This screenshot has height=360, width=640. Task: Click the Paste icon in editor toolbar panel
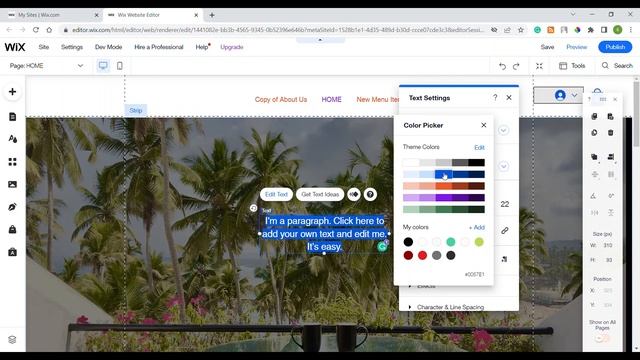[x=611, y=116]
